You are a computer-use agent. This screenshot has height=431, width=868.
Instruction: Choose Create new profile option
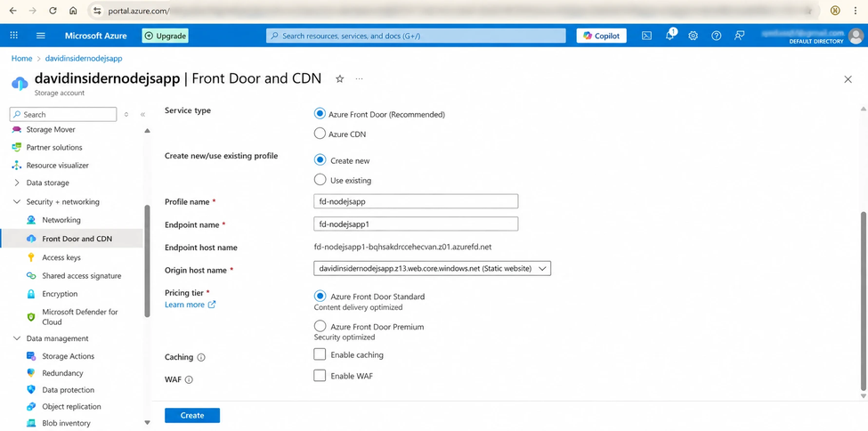pos(320,160)
